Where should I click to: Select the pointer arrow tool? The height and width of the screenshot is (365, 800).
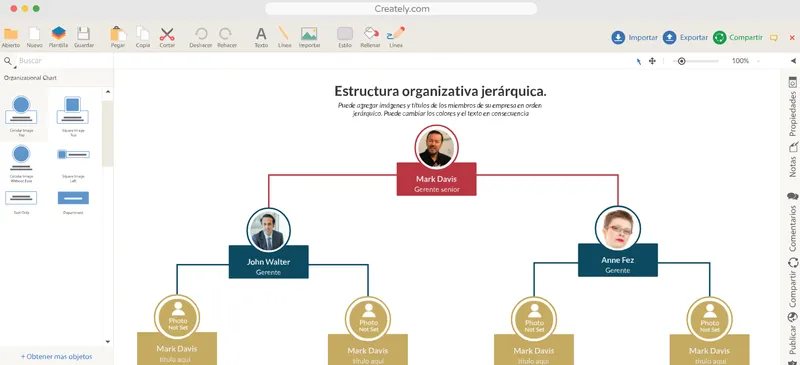coord(638,61)
